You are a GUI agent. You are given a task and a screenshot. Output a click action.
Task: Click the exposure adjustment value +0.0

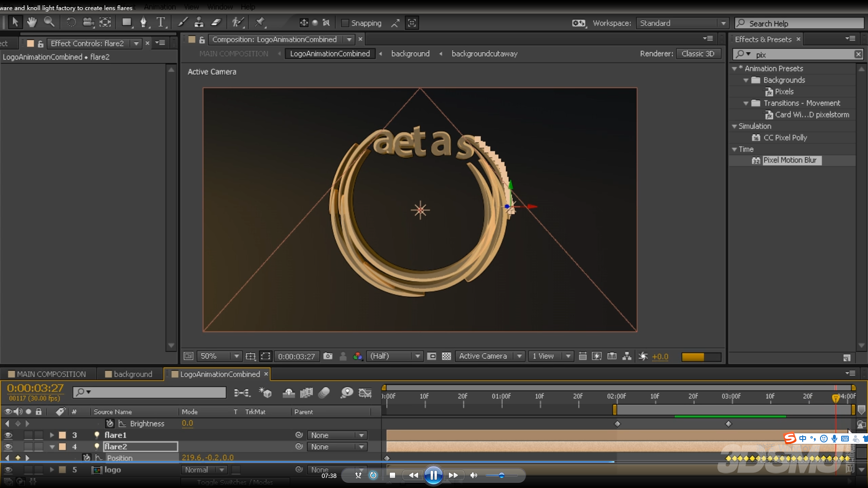tap(660, 357)
